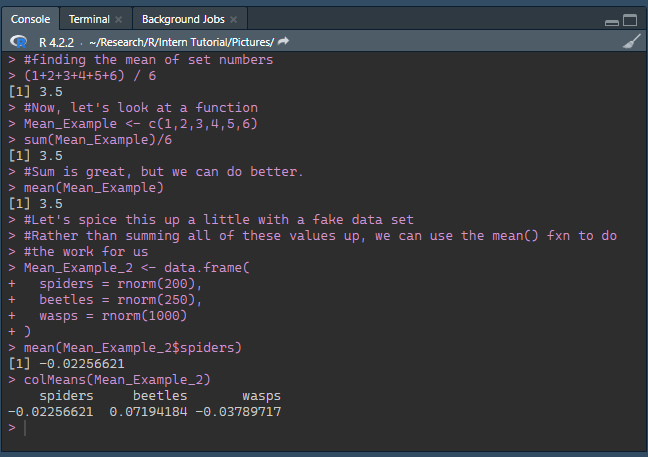Viewport: 648px width, 457px height.
Task: Switch to the Console tab
Action: coord(30,19)
